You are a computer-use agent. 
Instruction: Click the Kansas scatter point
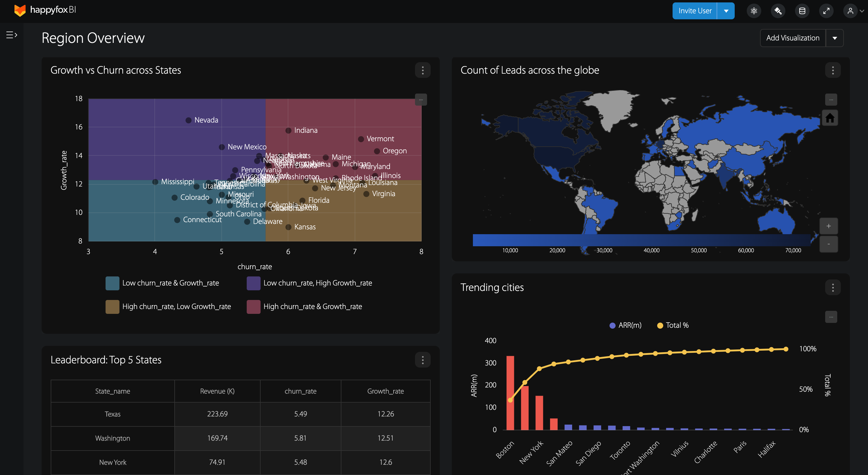288,227
